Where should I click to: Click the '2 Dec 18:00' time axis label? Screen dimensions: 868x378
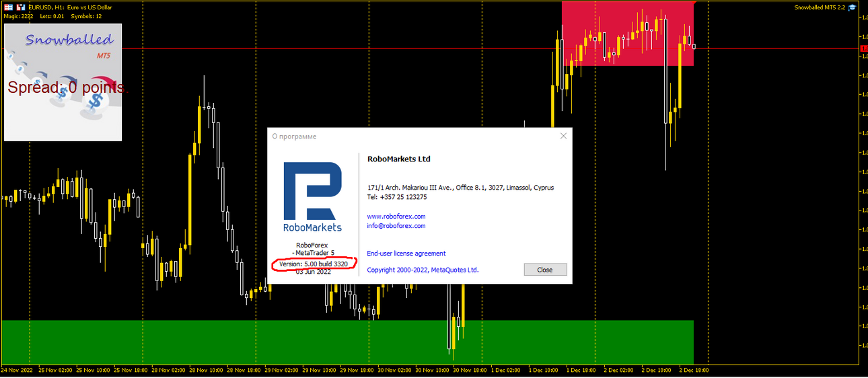coord(694,370)
